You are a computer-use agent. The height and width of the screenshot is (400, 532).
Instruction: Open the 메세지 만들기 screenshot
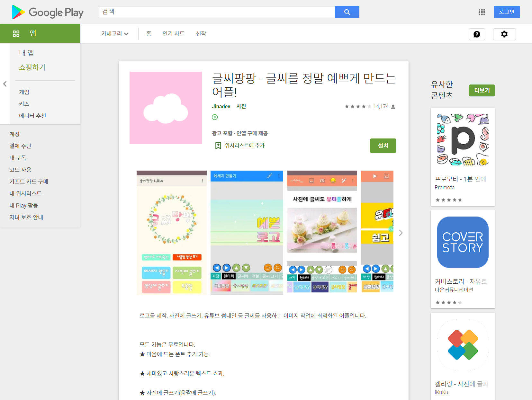click(247, 233)
